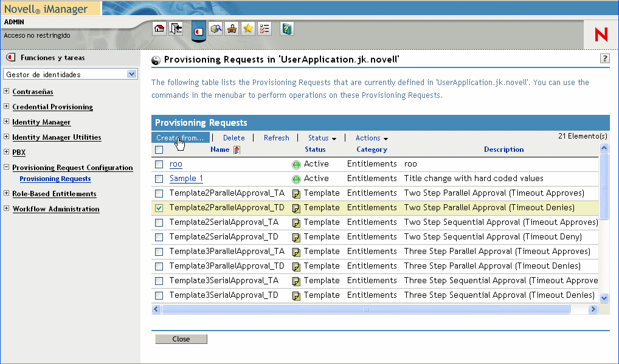Open the Sample 1 request link
The image size is (619, 364).
point(186,179)
